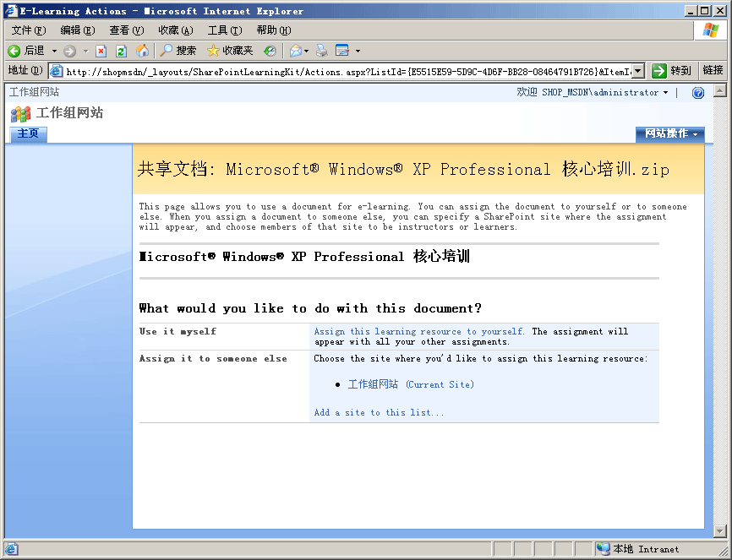Open the 编辑(E) menu
This screenshot has width=732, height=560.
pyautogui.click(x=78, y=30)
